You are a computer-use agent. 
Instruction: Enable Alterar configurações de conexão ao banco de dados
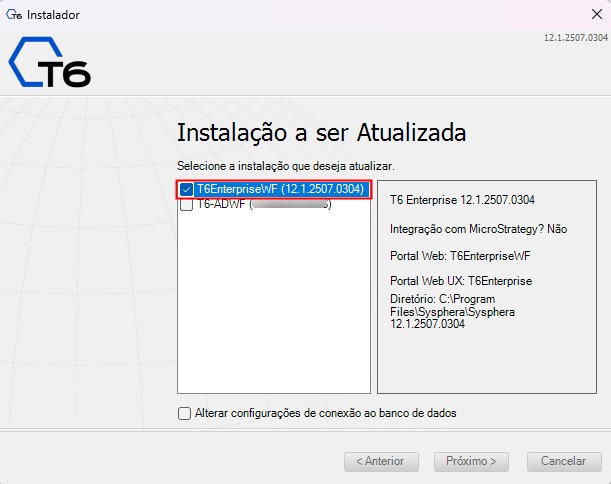click(x=184, y=413)
